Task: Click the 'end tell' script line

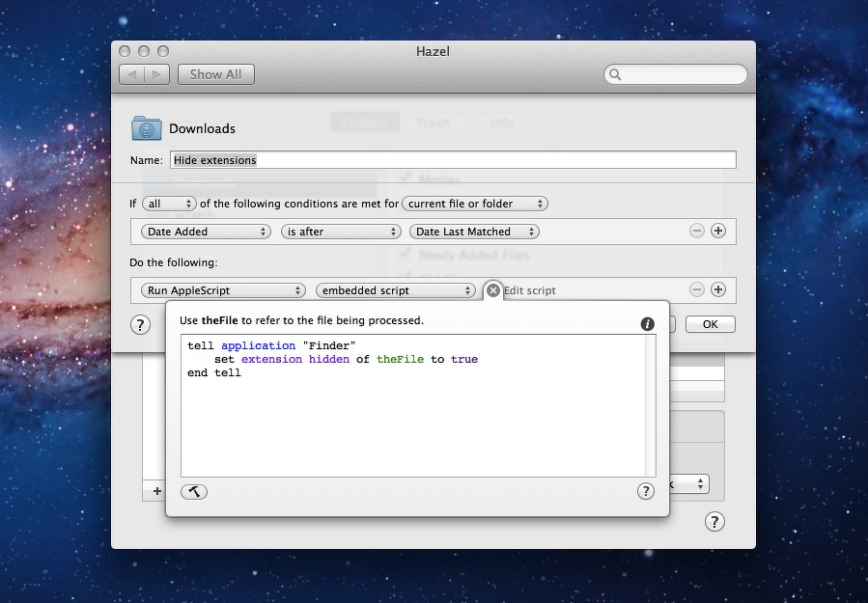Action: click(x=214, y=372)
